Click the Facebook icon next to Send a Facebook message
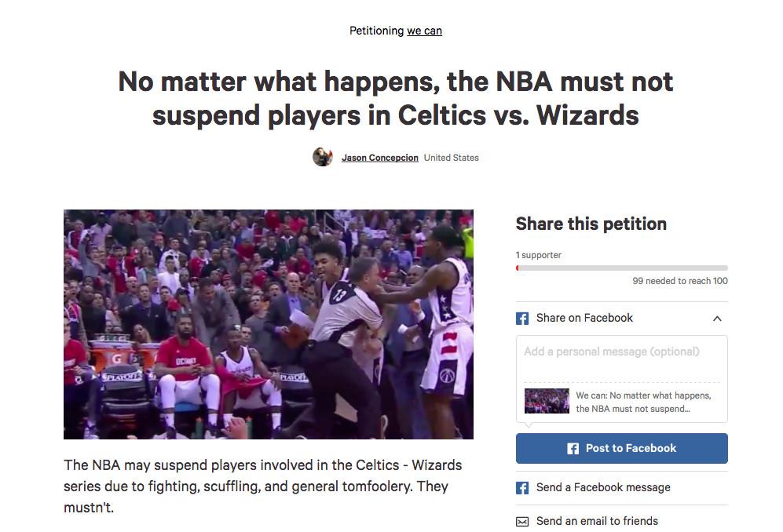Screen dimensions: 783x532 521,487
